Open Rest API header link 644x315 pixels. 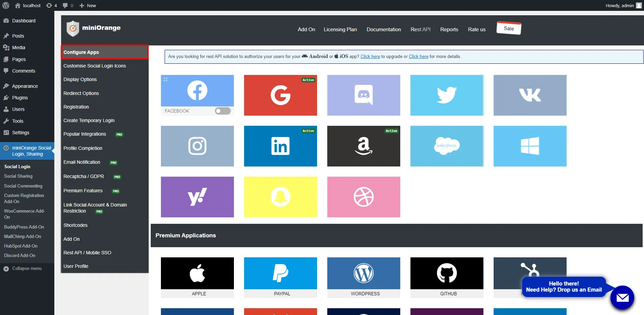point(420,29)
